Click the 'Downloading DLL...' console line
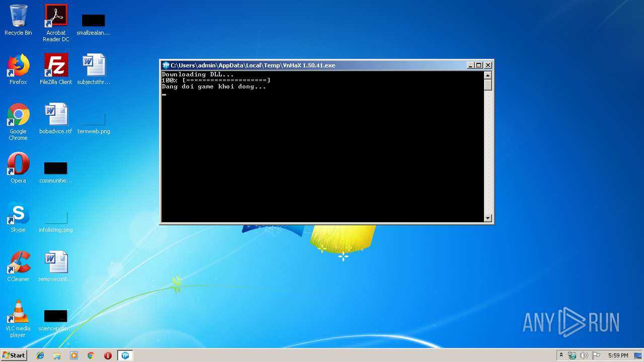 pos(198,74)
